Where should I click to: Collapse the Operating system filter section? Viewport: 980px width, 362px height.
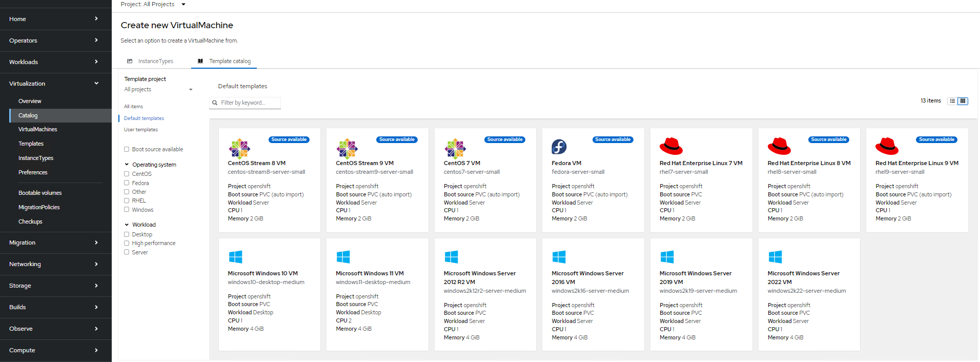point(150,165)
